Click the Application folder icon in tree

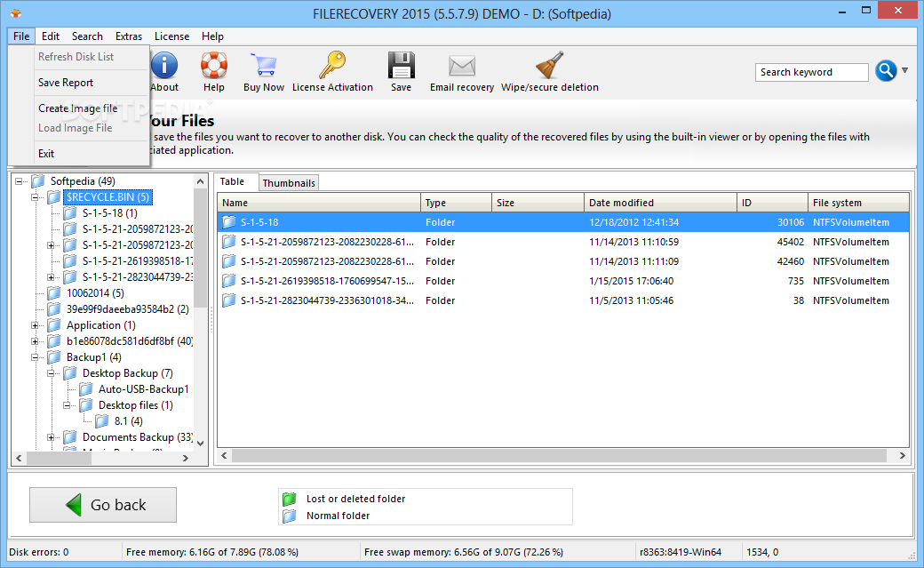tap(54, 325)
